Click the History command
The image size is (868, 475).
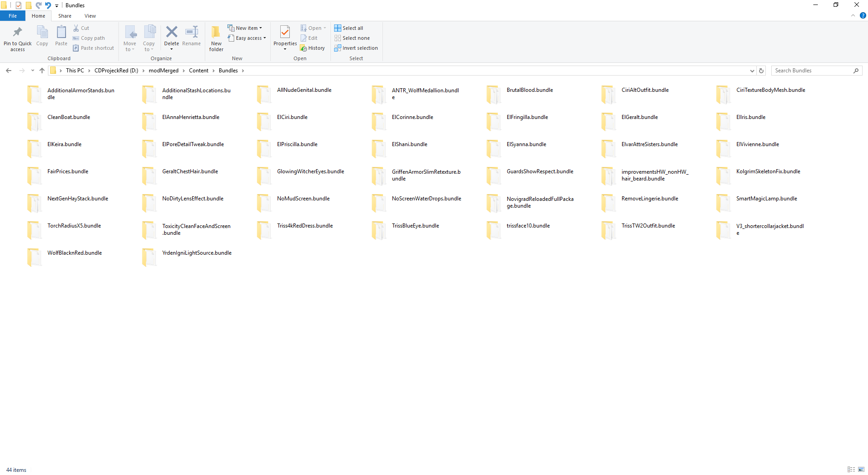pyautogui.click(x=312, y=48)
